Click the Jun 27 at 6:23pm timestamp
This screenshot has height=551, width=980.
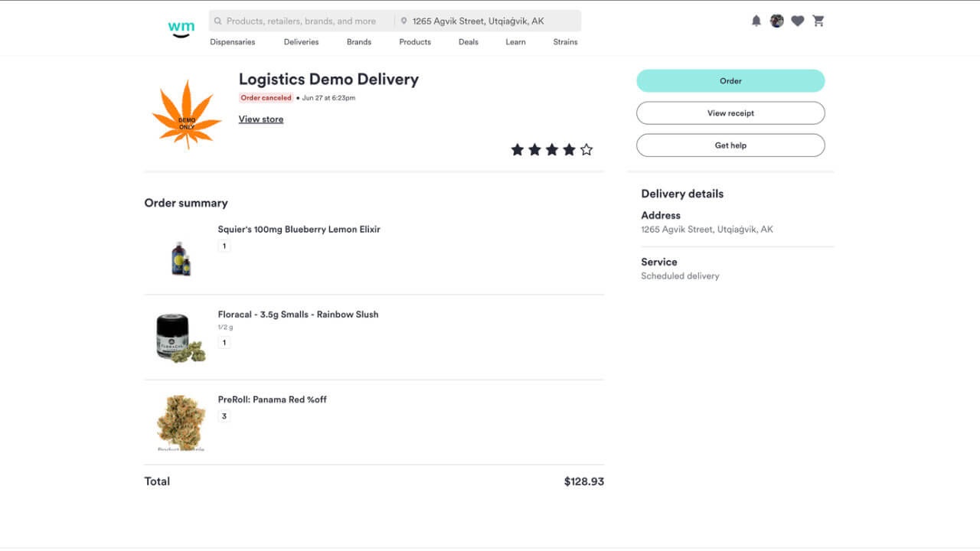tap(328, 98)
